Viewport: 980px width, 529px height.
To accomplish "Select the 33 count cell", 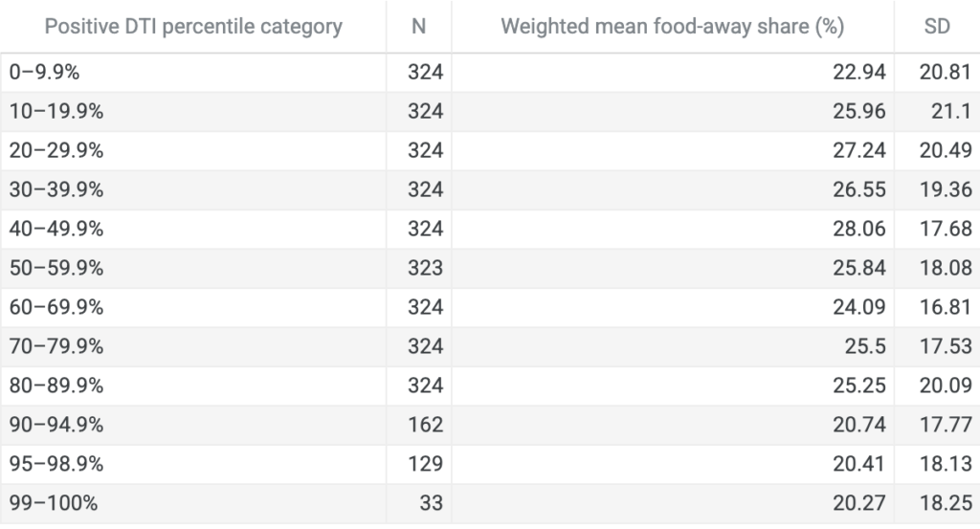I will 432,503.
